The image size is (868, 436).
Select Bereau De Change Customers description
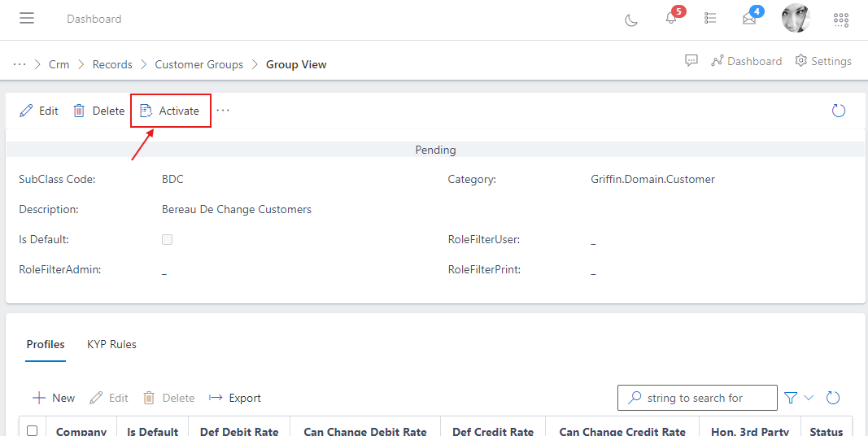coord(237,210)
